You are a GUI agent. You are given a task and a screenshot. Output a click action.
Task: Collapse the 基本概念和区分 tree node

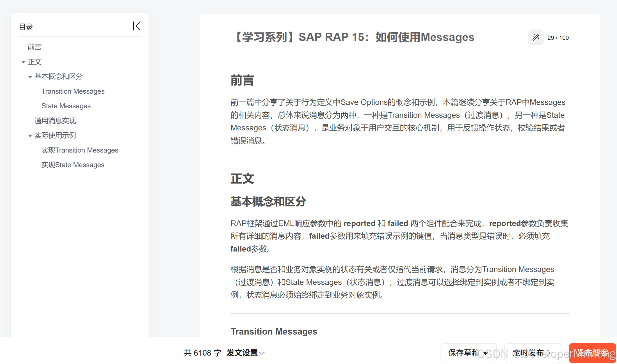click(30, 77)
